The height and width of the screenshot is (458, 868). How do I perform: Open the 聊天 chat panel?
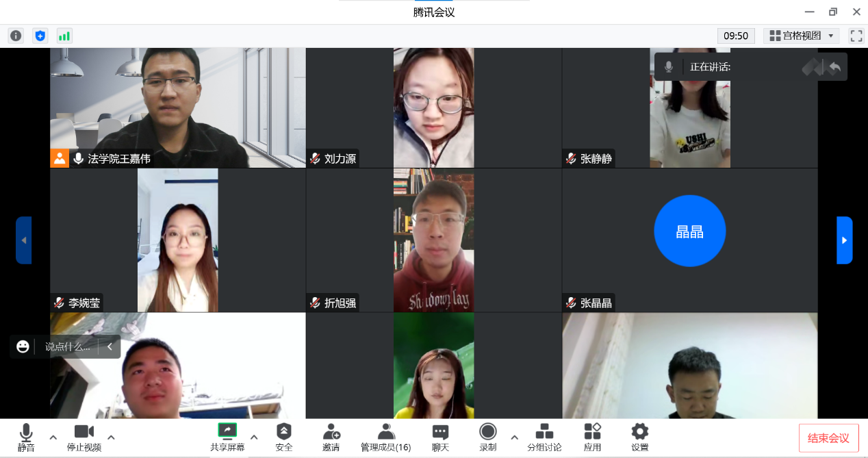coord(440,437)
